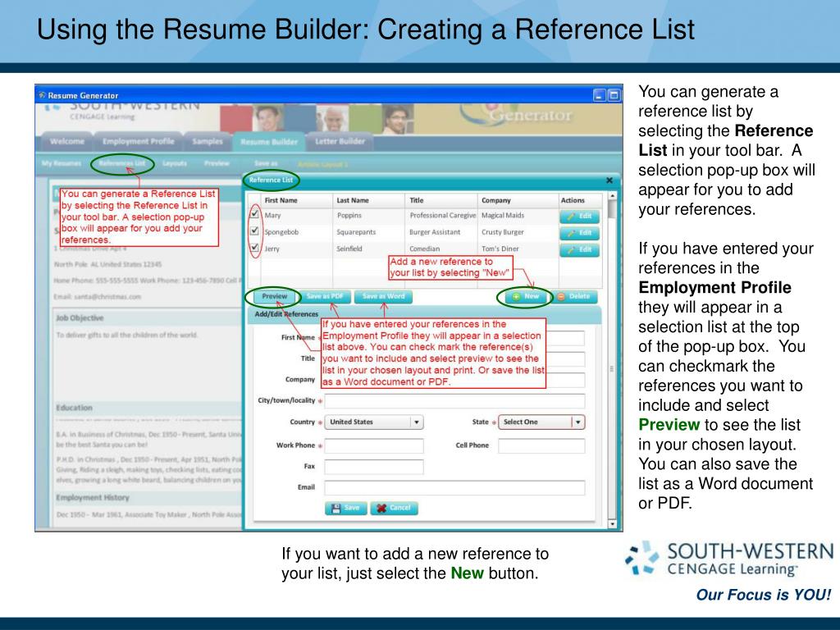
Task: Open the State dropdown showing Select One
Action: [x=541, y=422]
